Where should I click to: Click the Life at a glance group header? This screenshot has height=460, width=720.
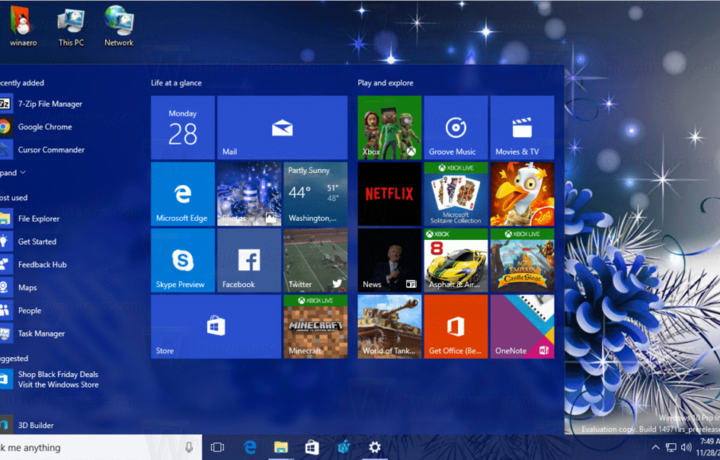[x=176, y=83]
